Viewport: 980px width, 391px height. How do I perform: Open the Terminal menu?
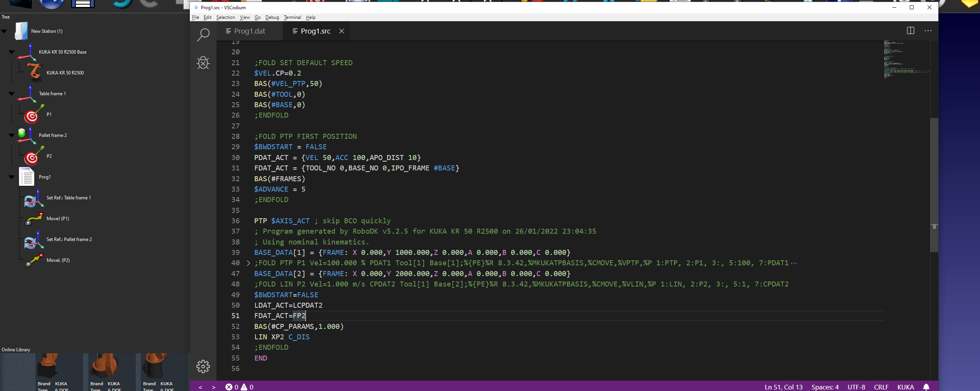coord(292,17)
